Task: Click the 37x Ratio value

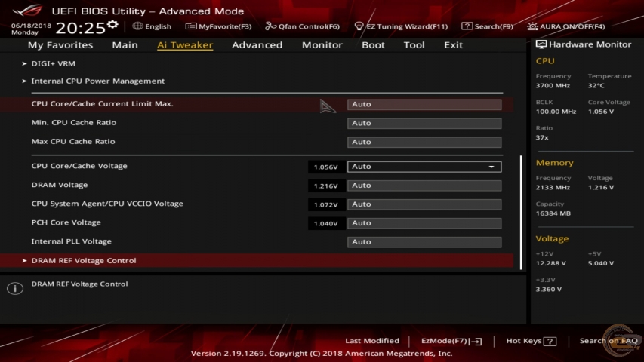Action: point(542,137)
